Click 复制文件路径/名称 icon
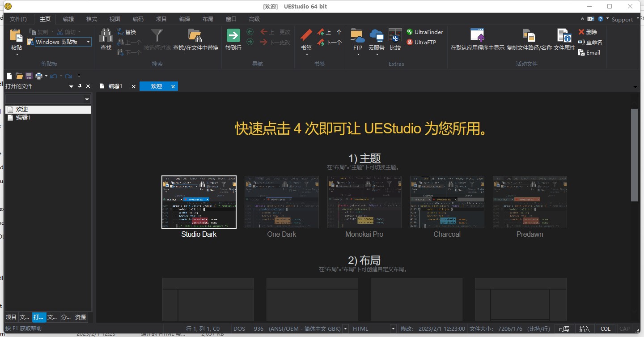This screenshot has height=337, width=644. pos(529,36)
